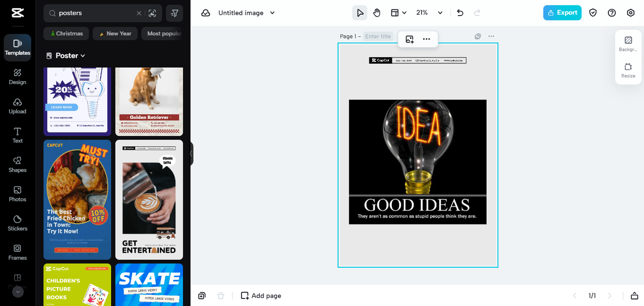This screenshot has height=306, width=644.
Task: Search by image using camera scan icon
Action: tap(152, 13)
